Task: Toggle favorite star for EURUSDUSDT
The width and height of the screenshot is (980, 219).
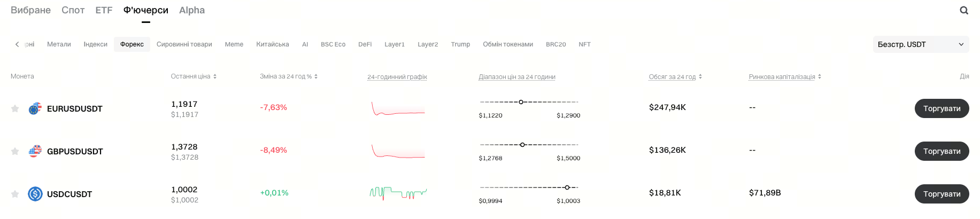Action: coord(15,108)
